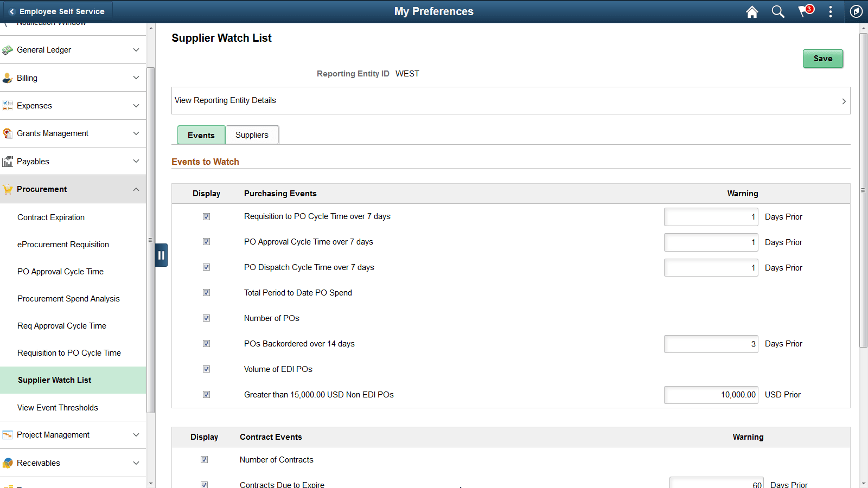Go back via Employee Self Service

point(57,11)
